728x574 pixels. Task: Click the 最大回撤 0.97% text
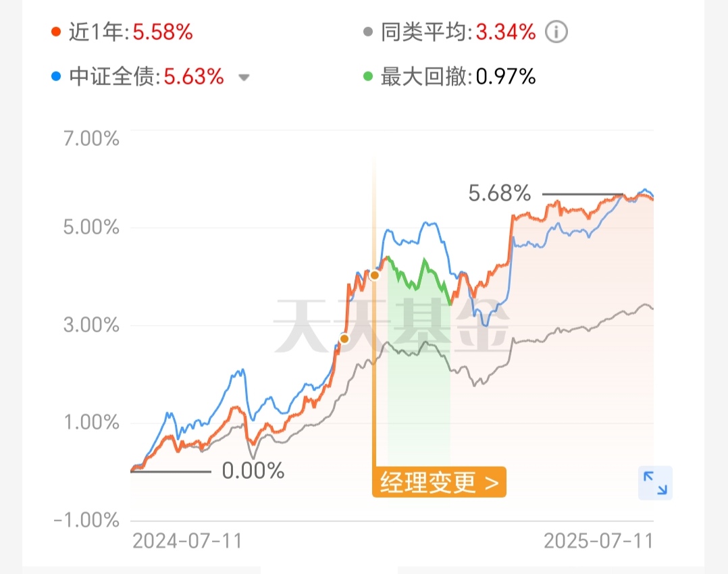[x=459, y=76]
